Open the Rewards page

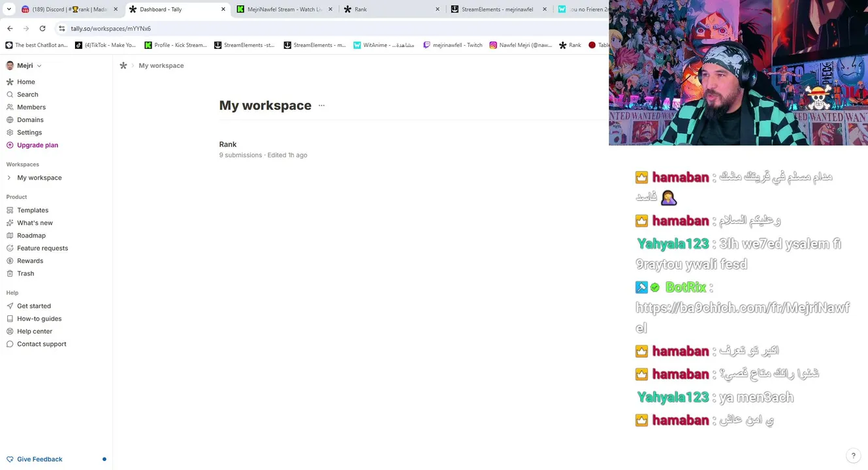click(x=30, y=260)
